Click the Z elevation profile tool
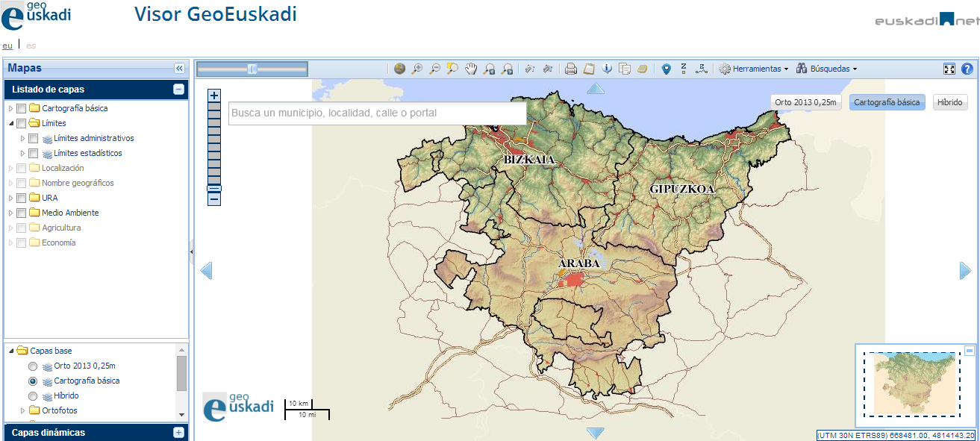Image resolution: width=980 pixels, height=441 pixels. pos(701,69)
